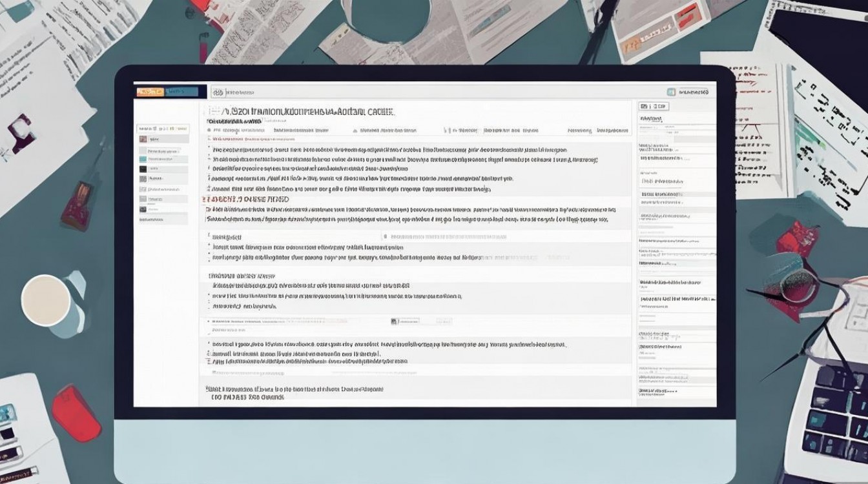Click the small green icon at top-right toolbar
The width and height of the screenshot is (868, 484).
(670, 92)
